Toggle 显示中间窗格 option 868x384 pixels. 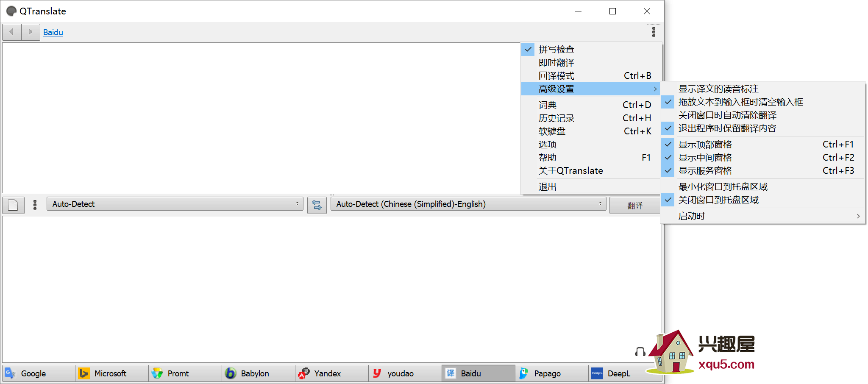pos(763,158)
